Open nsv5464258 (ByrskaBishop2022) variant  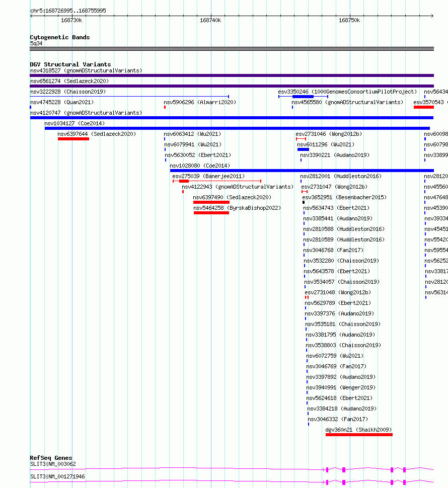[237, 208]
